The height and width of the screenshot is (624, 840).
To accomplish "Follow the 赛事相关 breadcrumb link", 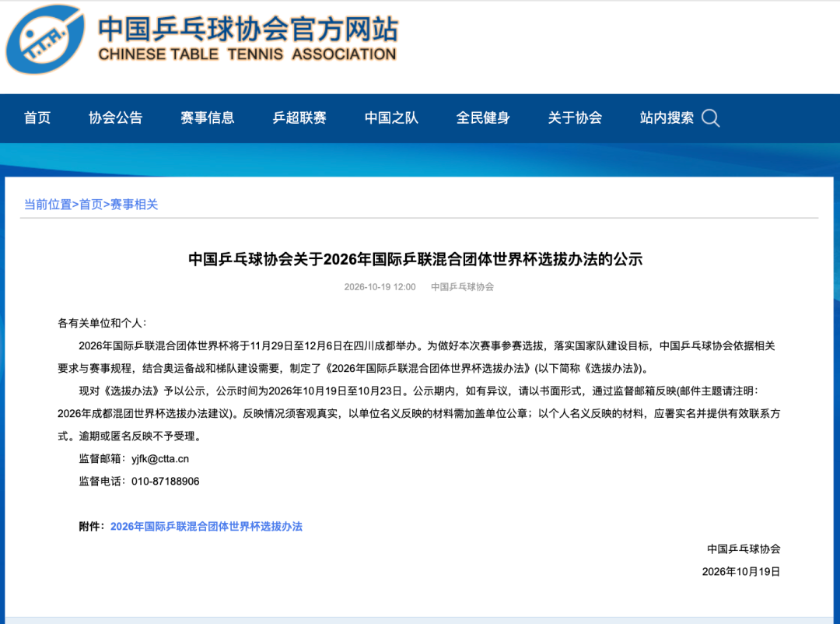I will 134,205.
